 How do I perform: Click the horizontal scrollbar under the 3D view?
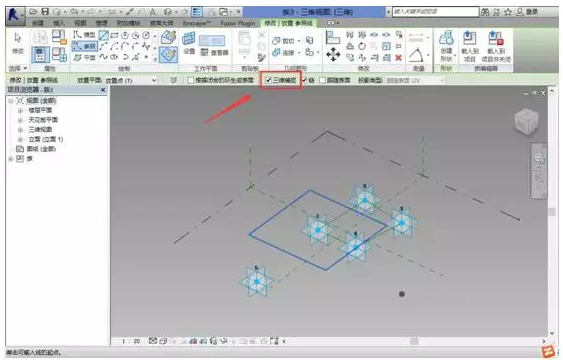(414, 341)
